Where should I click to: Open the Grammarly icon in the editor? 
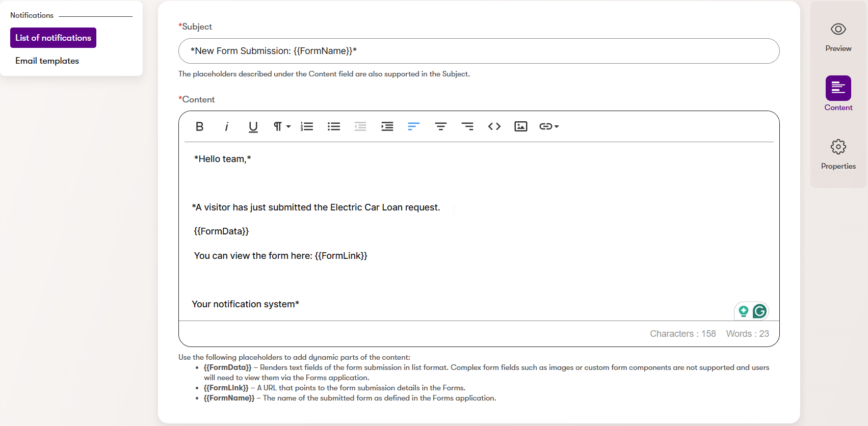point(759,311)
